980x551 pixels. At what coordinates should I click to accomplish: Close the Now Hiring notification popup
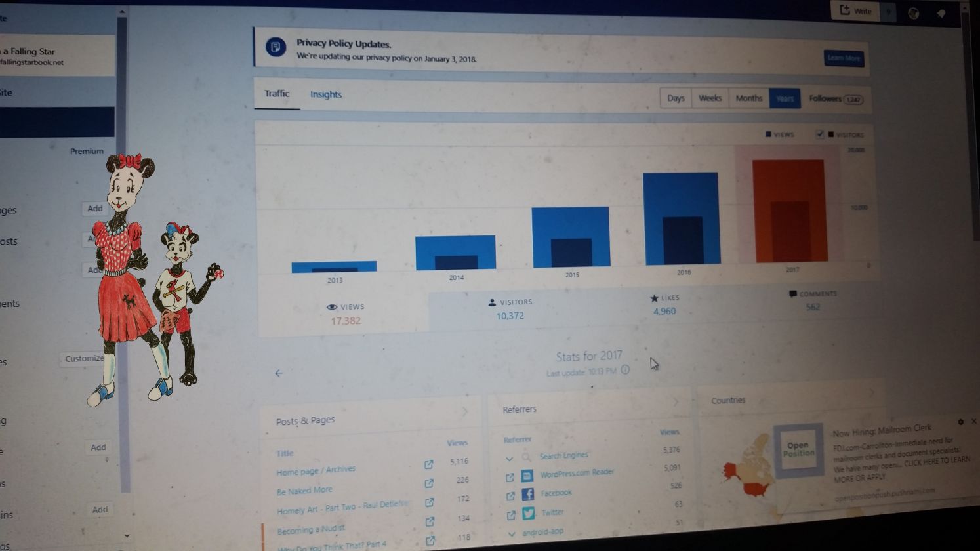coord(973,421)
